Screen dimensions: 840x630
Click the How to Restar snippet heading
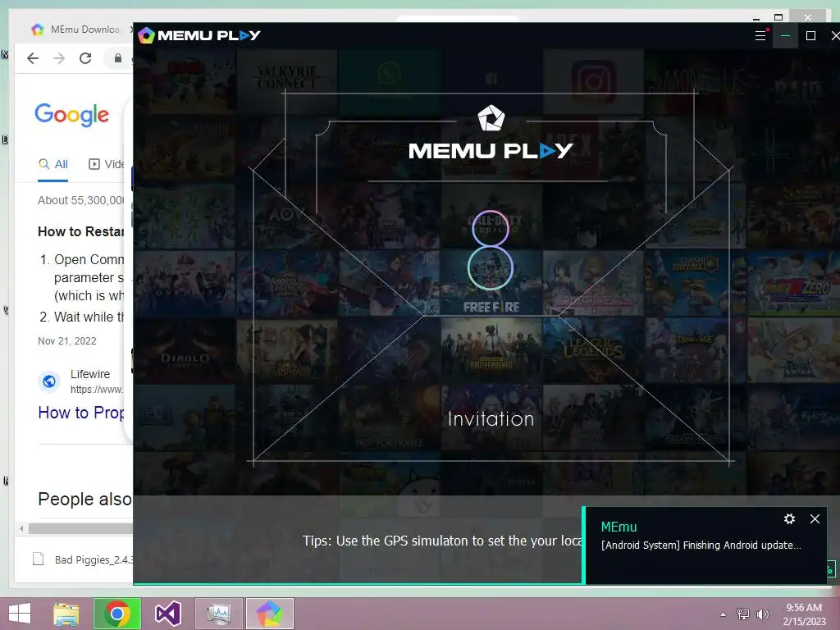click(81, 231)
